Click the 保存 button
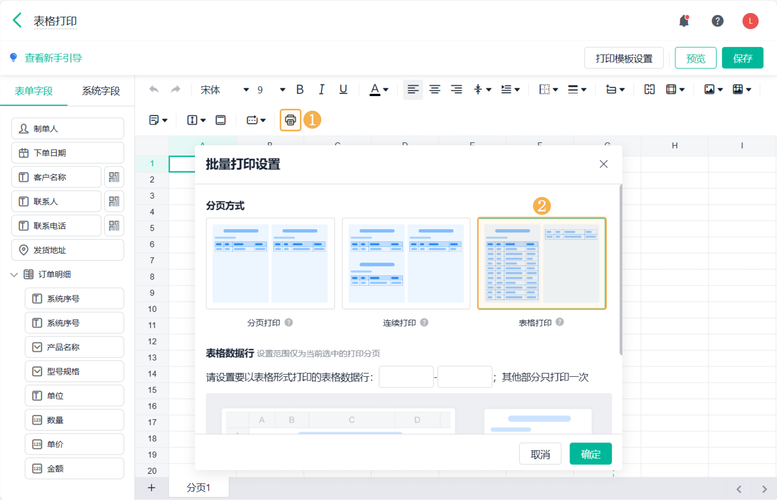 742,58
